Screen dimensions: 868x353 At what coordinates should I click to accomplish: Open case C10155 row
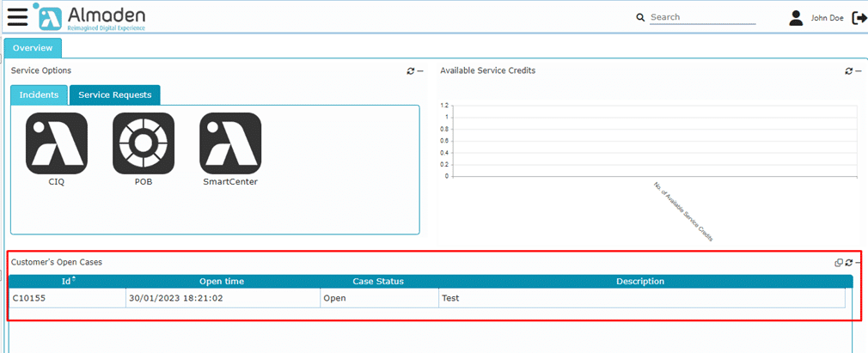coord(30,299)
